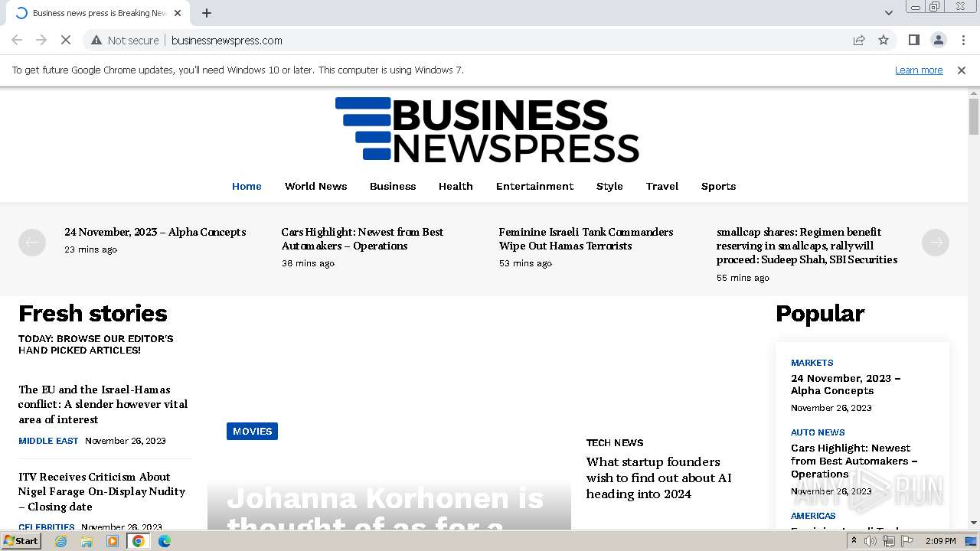
Task: Open Windows Explorer folder in taskbar
Action: 87,541
